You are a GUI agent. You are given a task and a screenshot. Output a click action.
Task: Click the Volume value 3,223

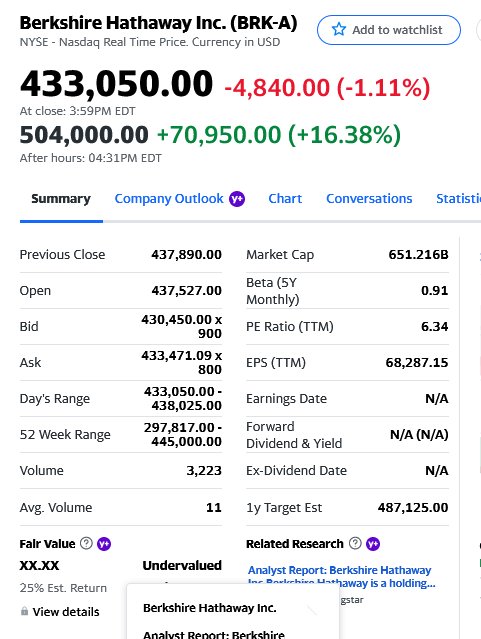click(204, 471)
